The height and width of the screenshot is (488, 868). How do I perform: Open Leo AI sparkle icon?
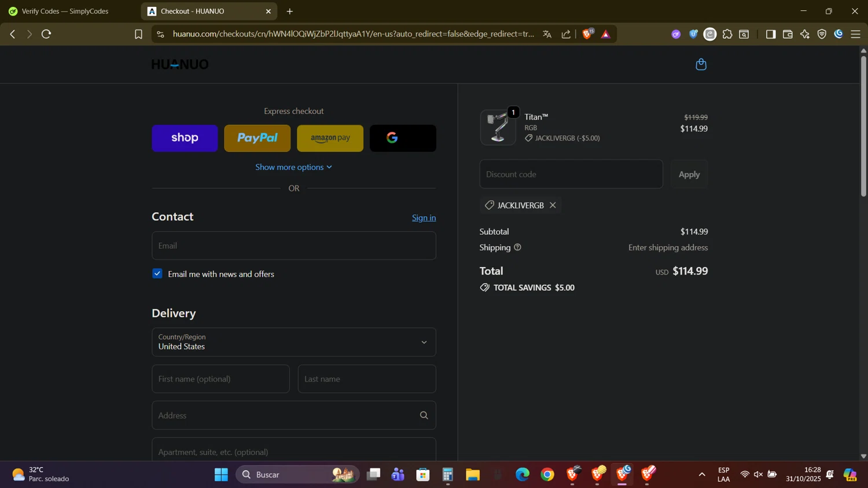click(805, 34)
